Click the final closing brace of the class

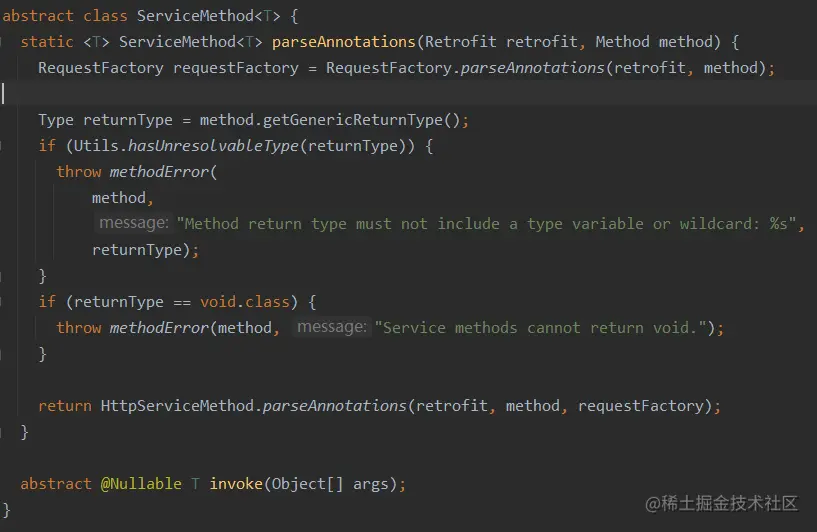pos(6,510)
